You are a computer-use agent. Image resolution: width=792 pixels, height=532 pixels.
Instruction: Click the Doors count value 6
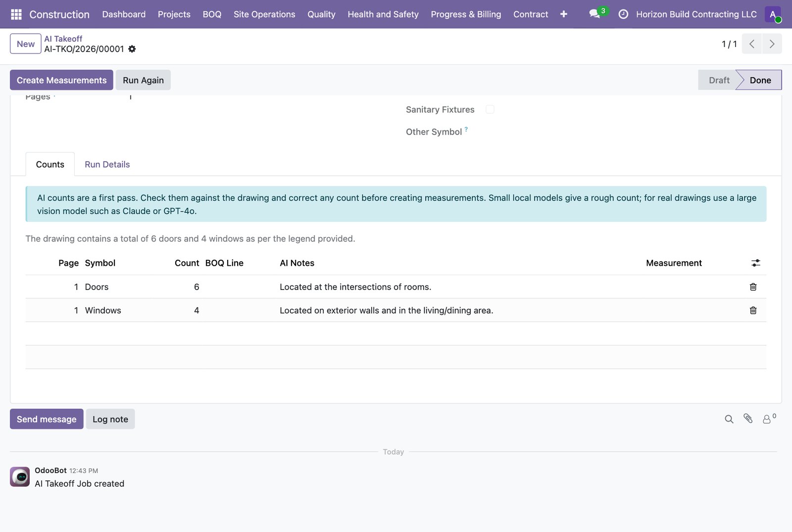[x=197, y=287]
